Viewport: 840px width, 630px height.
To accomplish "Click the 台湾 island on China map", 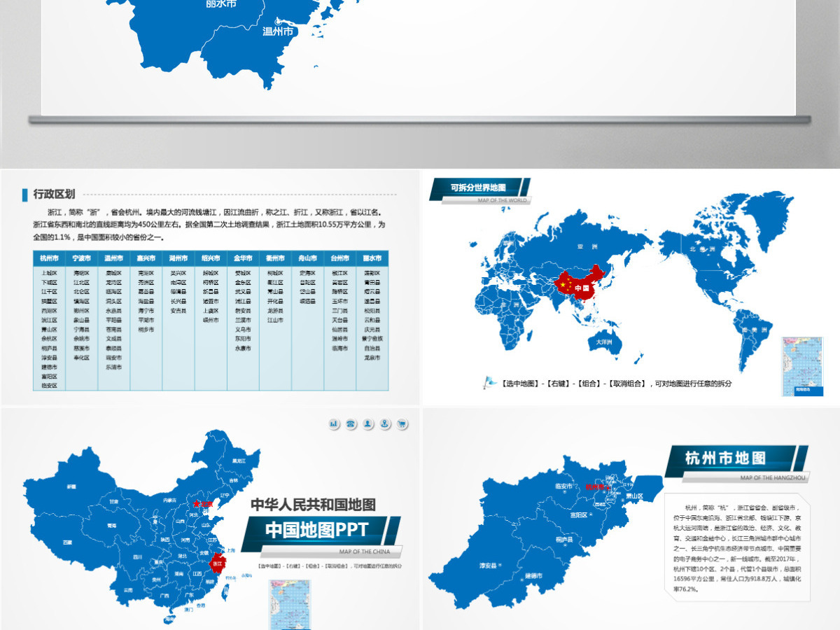I will click(226, 591).
